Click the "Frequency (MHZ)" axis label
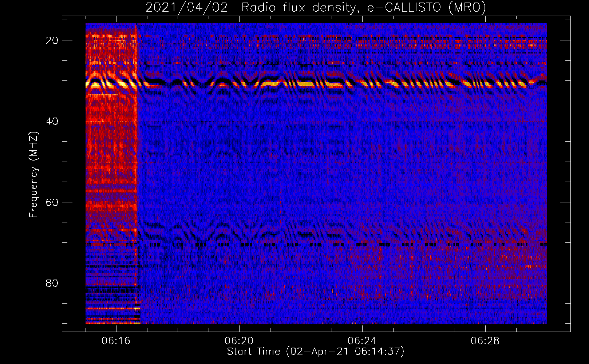Screen dimensions: 589x364 pyautogui.click(x=33, y=175)
